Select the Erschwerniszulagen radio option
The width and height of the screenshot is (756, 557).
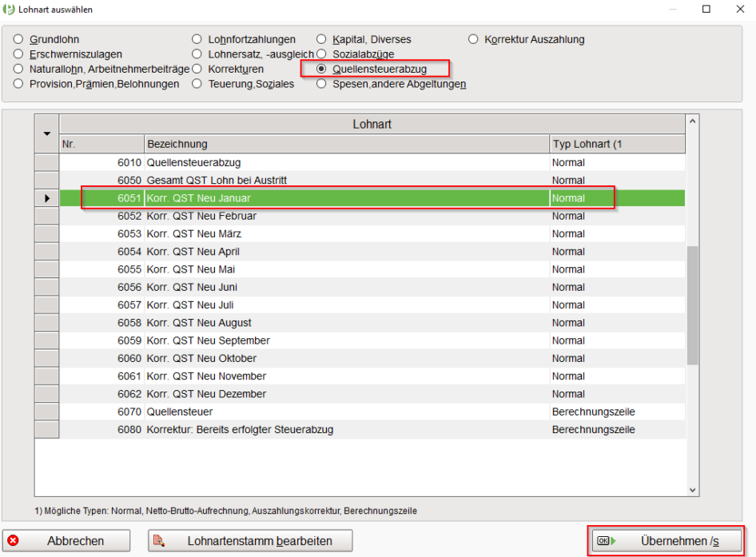coord(18,54)
